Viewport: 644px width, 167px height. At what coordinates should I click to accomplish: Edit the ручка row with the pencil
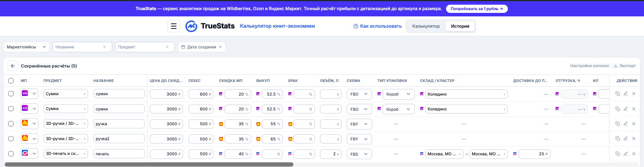point(626,124)
